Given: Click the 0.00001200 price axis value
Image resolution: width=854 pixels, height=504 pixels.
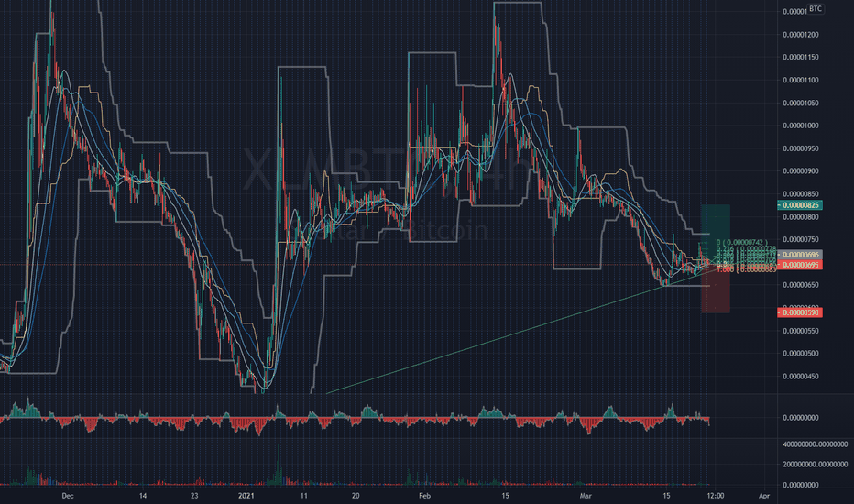Looking at the screenshot, I should click(x=801, y=35).
